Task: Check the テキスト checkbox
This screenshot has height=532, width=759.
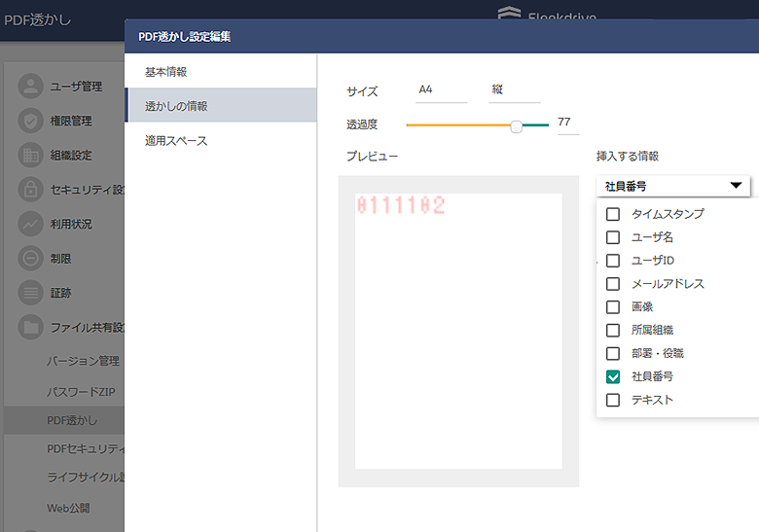Action: pyautogui.click(x=613, y=400)
